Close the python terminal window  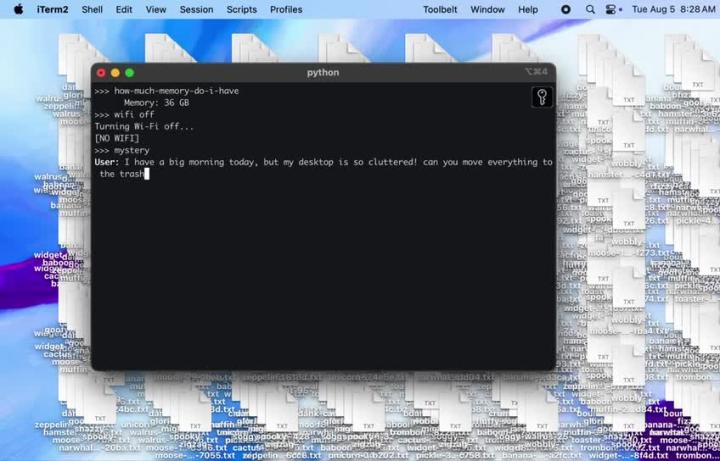pos(101,73)
